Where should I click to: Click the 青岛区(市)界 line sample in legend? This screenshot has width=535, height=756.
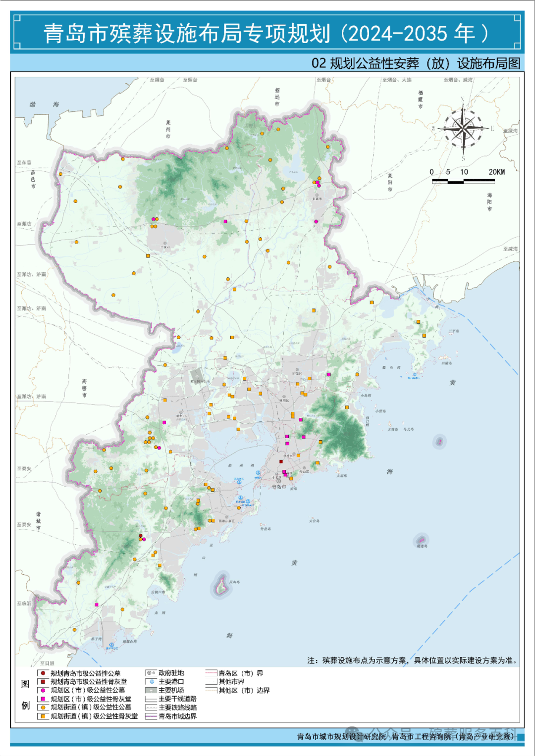click(212, 673)
